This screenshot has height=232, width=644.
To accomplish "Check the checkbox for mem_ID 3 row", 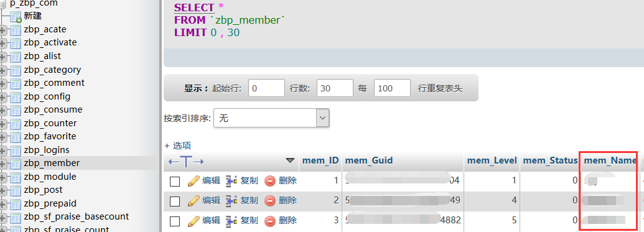I will point(175,221).
